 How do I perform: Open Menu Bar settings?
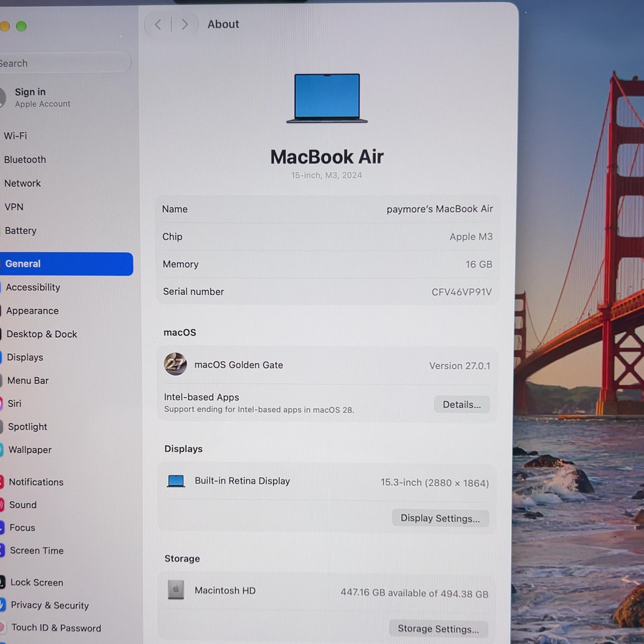pyautogui.click(x=28, y=380)
